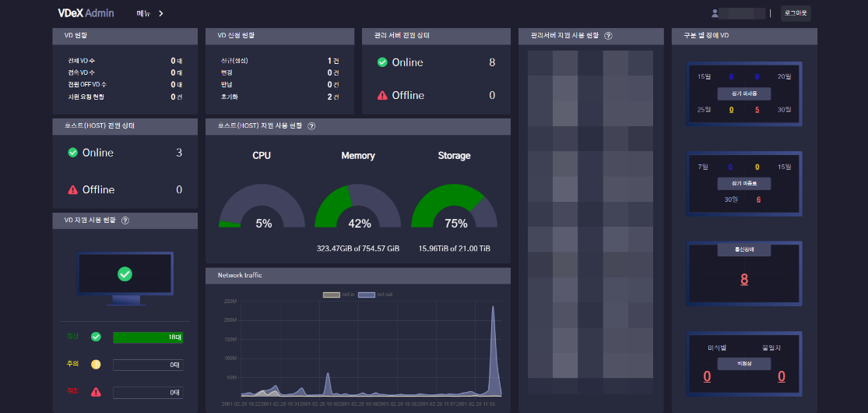The image size is (868, 413).
Task: Toggle the net in legend in Network traffic
Action: pyautogui.click(x=339, y=295)
